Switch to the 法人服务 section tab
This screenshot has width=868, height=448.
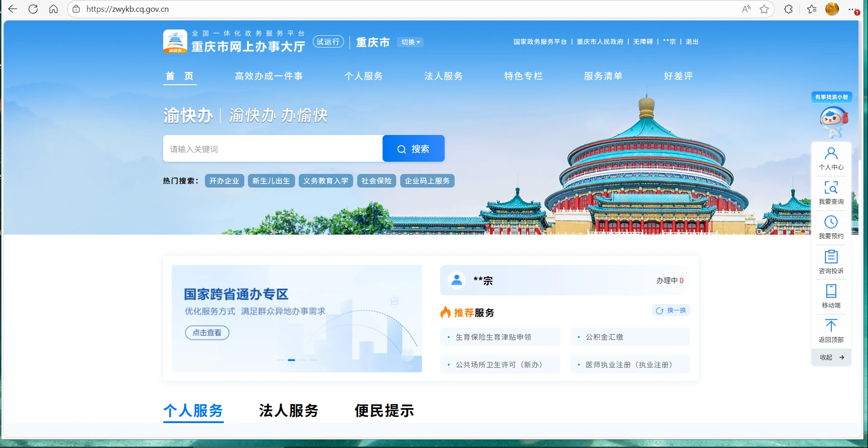288,411
